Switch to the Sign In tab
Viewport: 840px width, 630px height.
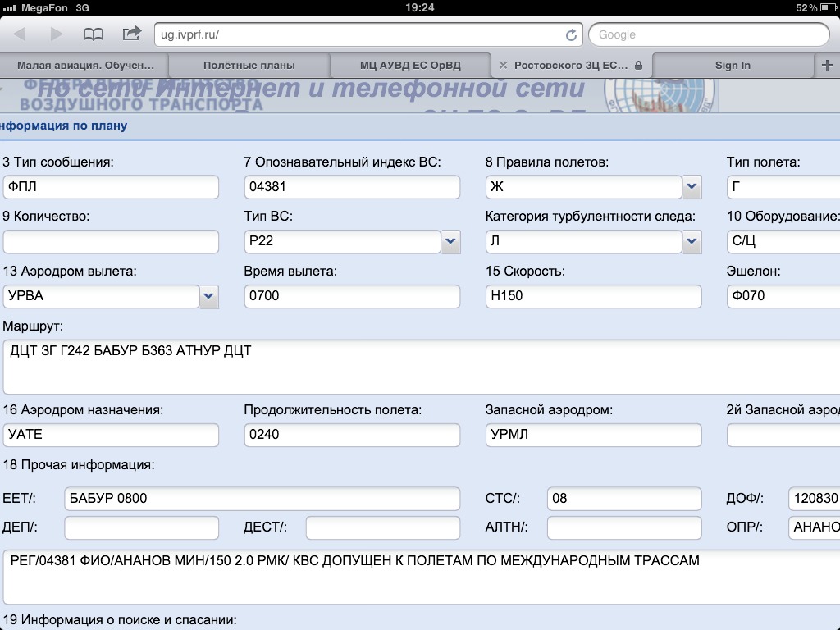coord(732,66)
